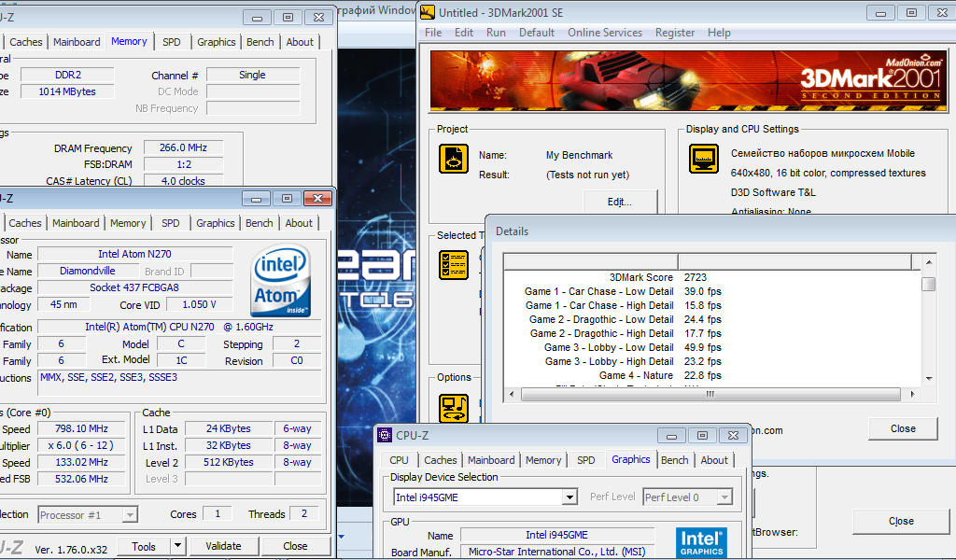956x560 pixels.
Task: Switch to Graphics tab in top CPU-Z window
Action: point(216,42)
